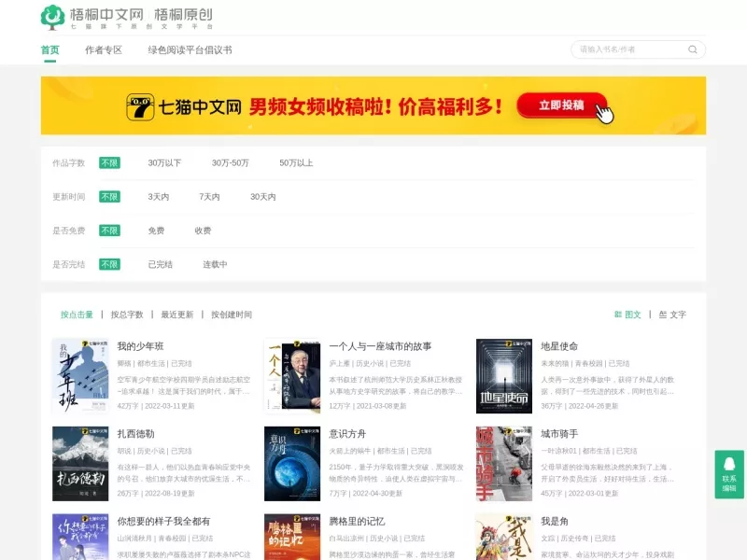Filter word count to 50万以上

pos(296,162)
